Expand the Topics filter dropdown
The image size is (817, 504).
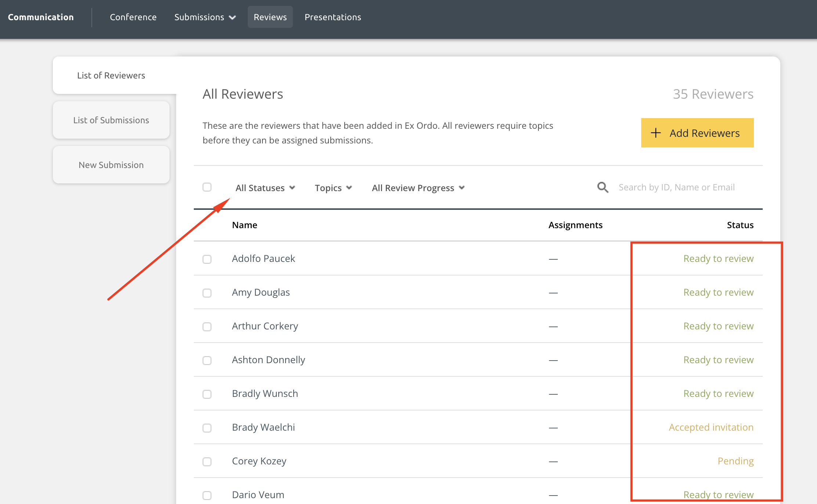[x=333, y=188]
